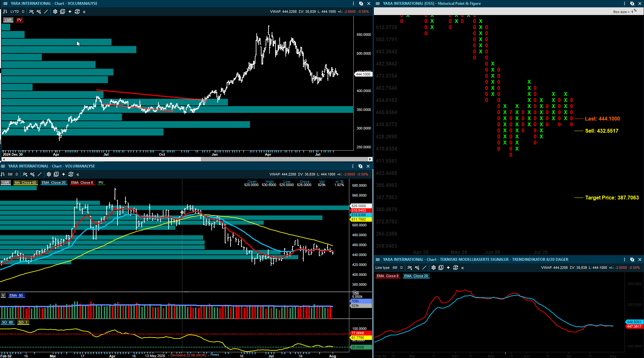Open settings gear in the Trendindikator chart

(434, 268)
